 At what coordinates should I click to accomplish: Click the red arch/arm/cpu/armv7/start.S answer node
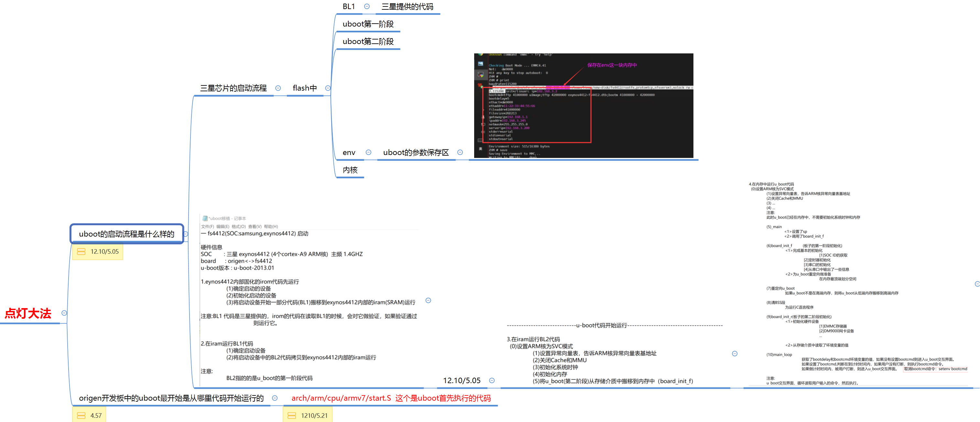tap(391, 398)
